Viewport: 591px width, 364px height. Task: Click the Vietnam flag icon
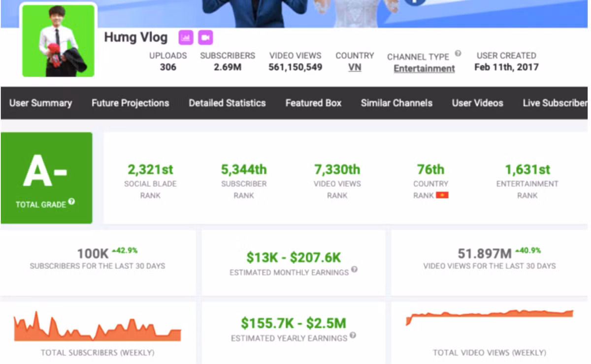click(x=442, y=195)
